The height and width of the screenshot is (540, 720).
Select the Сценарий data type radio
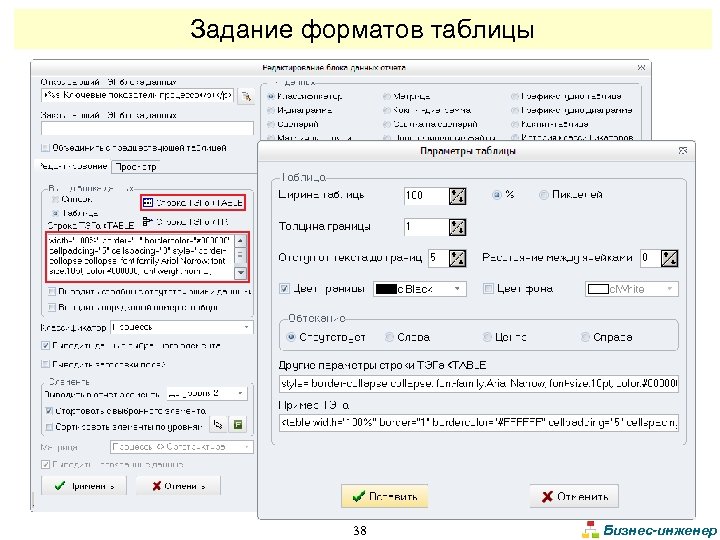(x=271, y=124)
